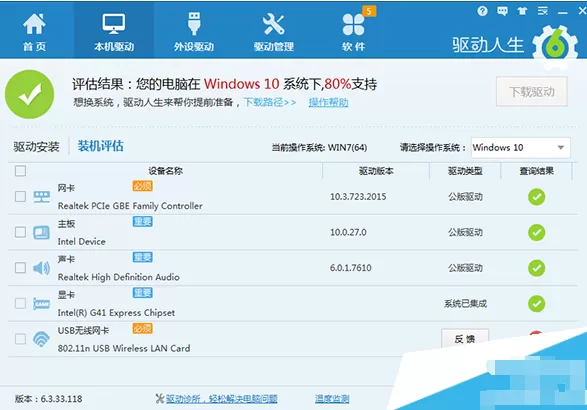587x410 pixels.
Task: Click the 驱动类型 column header
Action: [x=465, y=171]
